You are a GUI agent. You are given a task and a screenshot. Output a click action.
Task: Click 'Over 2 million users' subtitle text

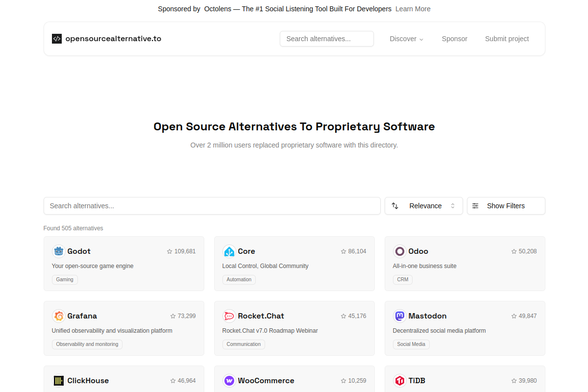(294, 145)
